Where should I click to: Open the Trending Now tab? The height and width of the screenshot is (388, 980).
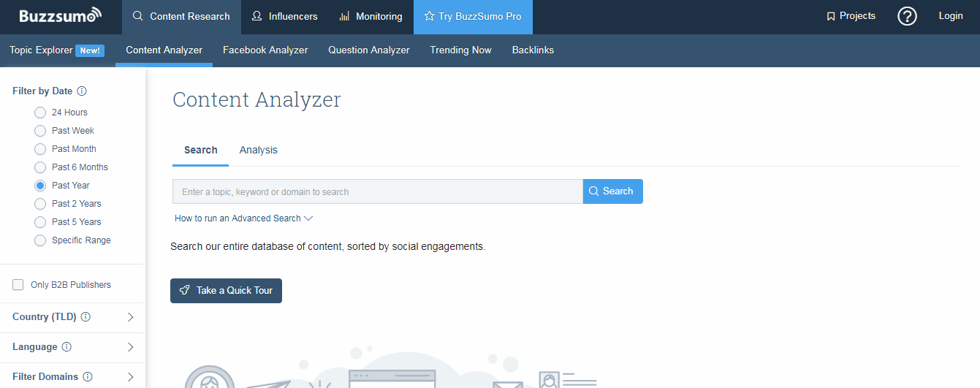[460, 50]
